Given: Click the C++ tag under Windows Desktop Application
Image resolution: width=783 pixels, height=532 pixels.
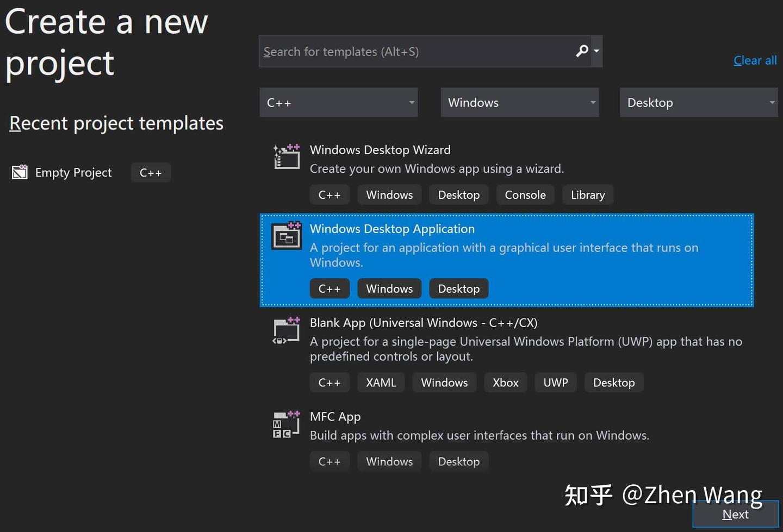Looking at the screenshot, I should (x=330, y=289).
